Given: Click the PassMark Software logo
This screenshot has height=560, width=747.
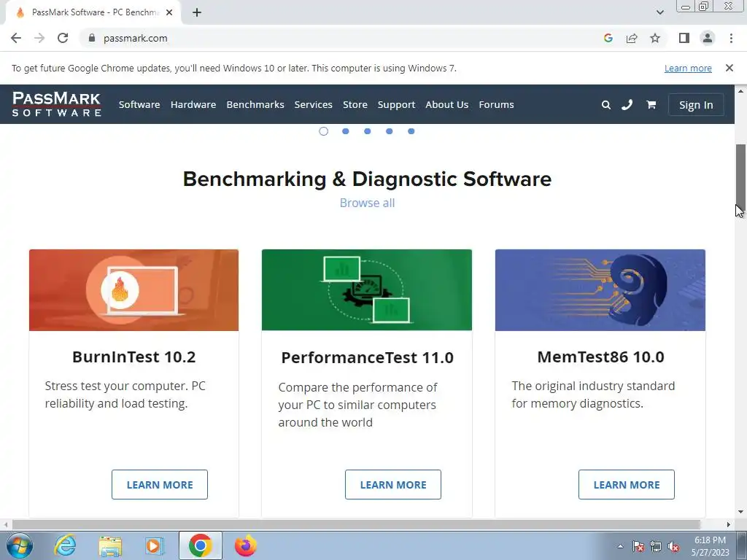Looking at the screenshot, I should [x=57, y=104].
